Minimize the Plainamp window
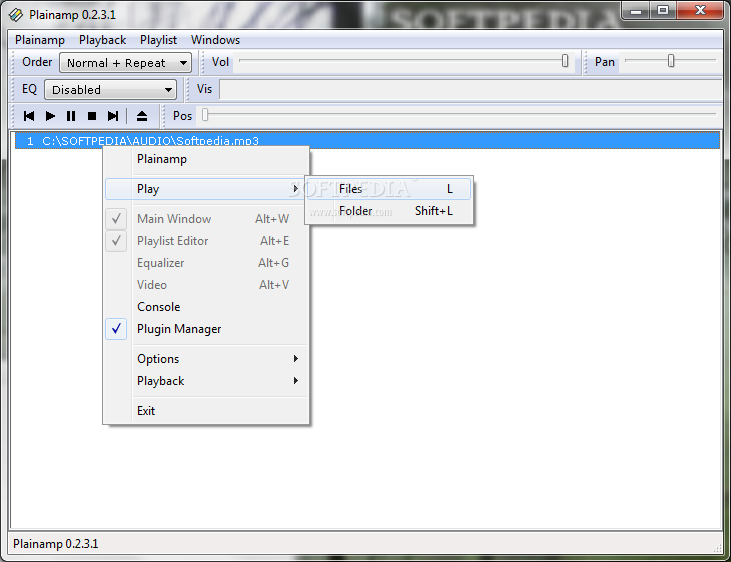The image size is (731, 562). [636, 10]
